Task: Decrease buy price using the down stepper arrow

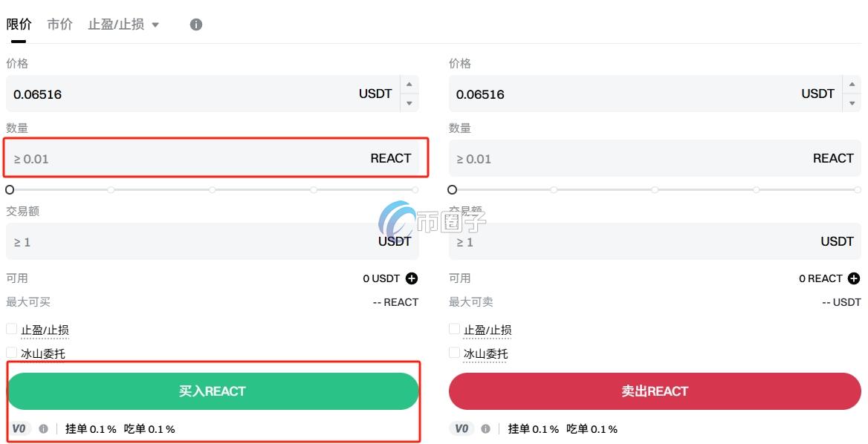Action: 409,102
